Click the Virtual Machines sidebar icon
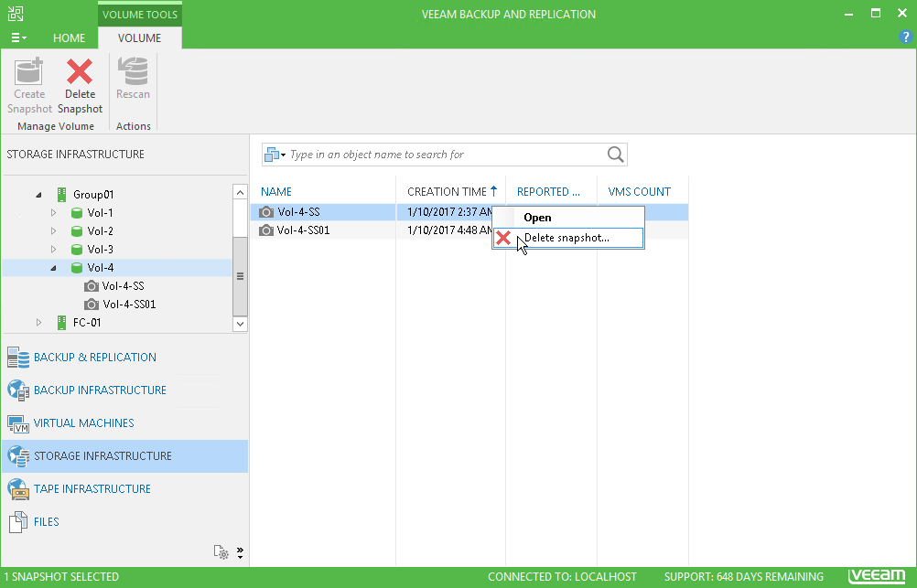Screen dimensions: 917x588 18,423
